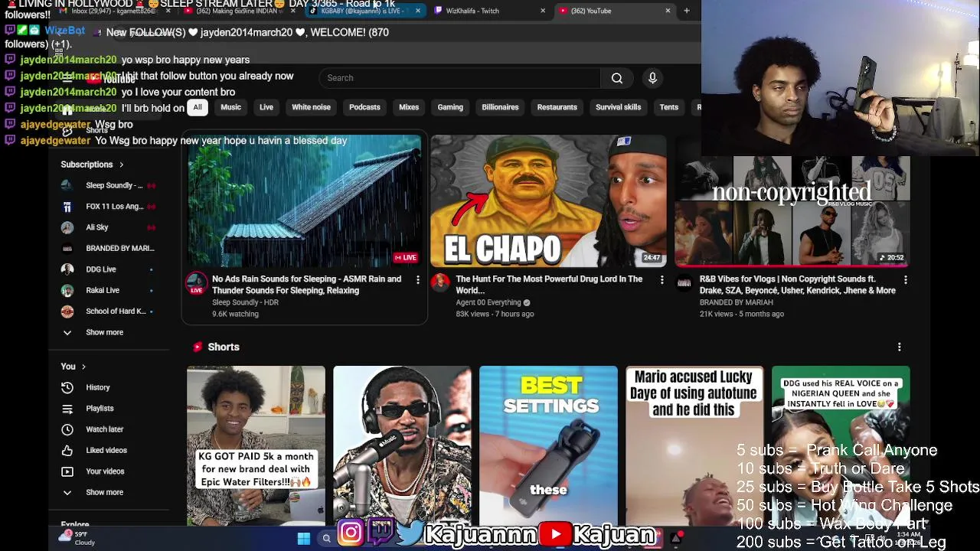980x551 pixels.
Task: Expand the Subscriptions section chevron
Action: click(x=121, y=165)
